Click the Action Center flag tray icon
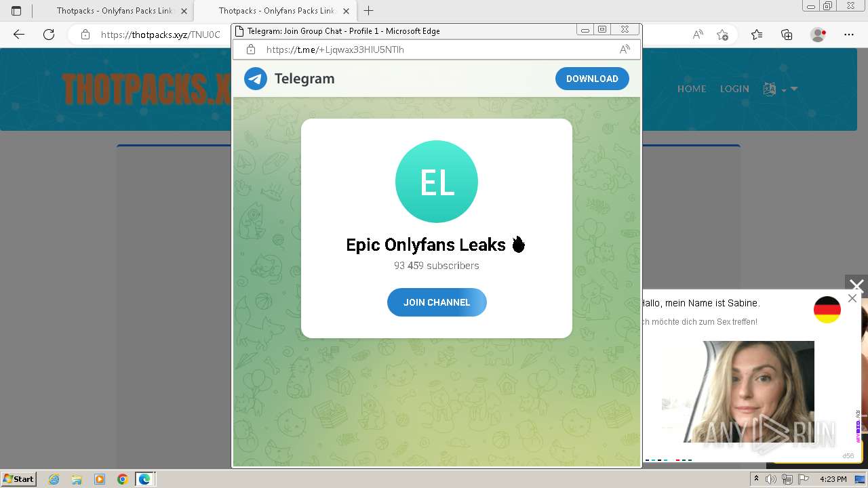The image size is (868, 488). [x=802, y=479]
